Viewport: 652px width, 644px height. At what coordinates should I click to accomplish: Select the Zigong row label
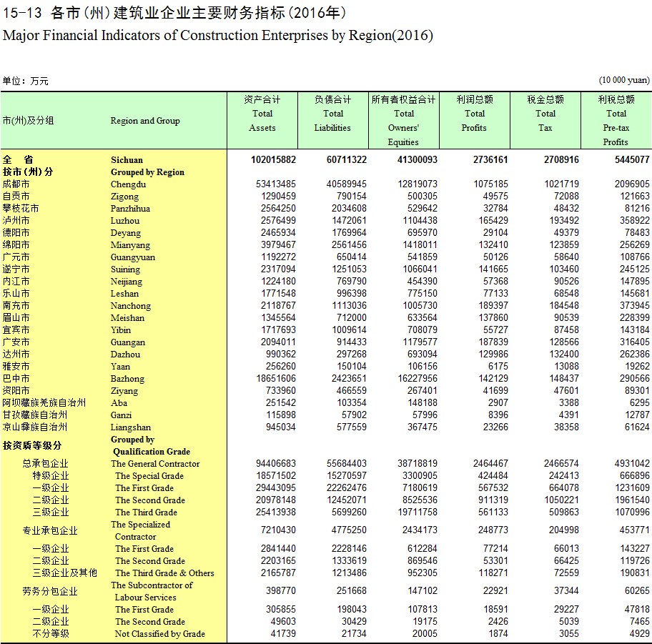coord(124,197)
